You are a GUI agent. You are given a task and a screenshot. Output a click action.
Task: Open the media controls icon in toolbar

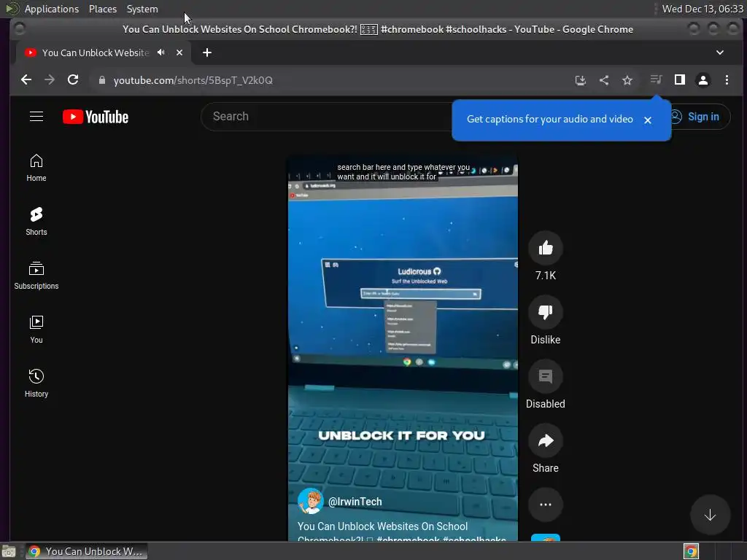656,80
